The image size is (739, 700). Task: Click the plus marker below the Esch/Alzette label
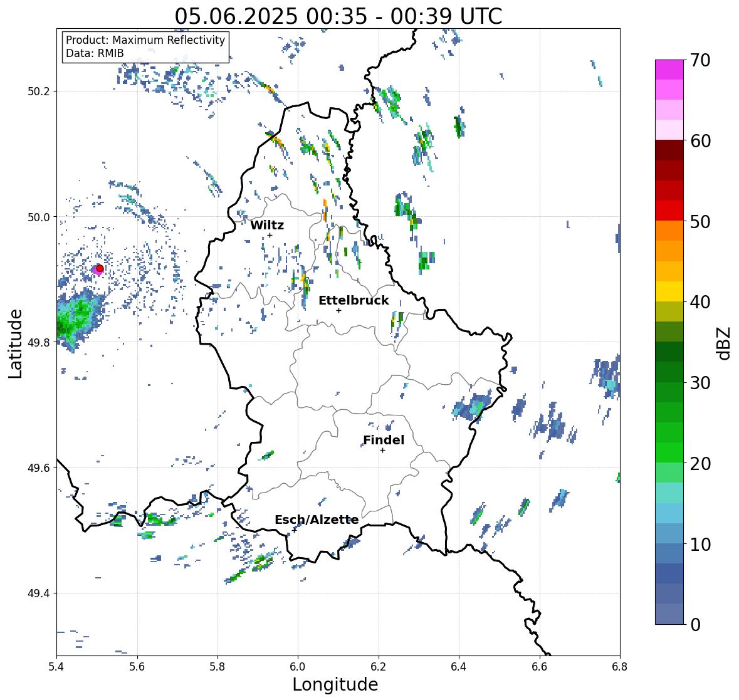295,530
